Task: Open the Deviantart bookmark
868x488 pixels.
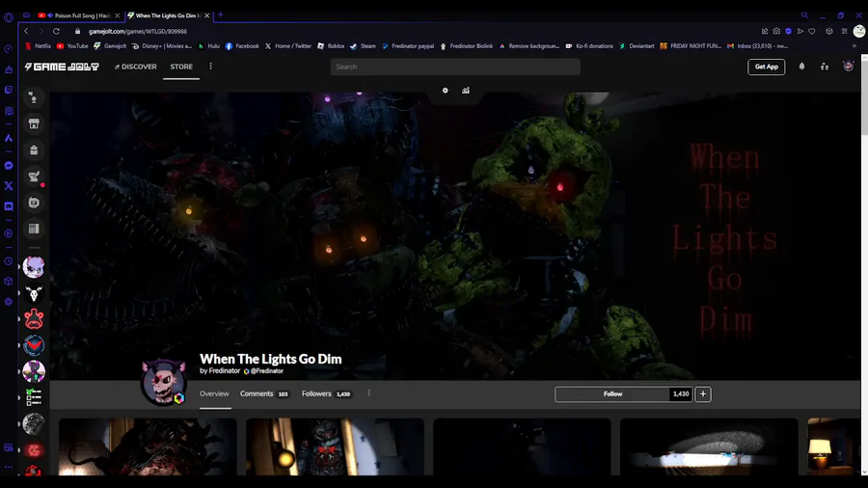Action: 637,46
